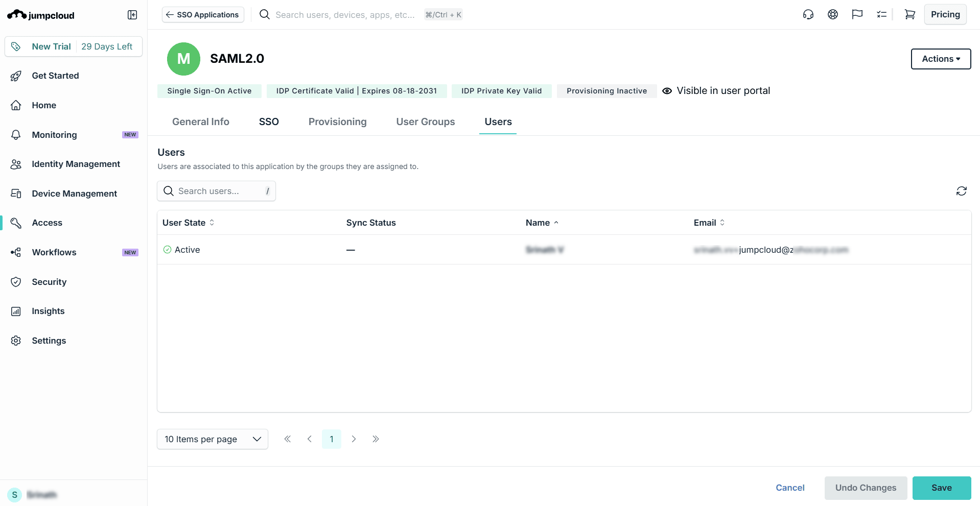Open Identity Management in sidebar
980x506 pixels.
pos(76,164)
